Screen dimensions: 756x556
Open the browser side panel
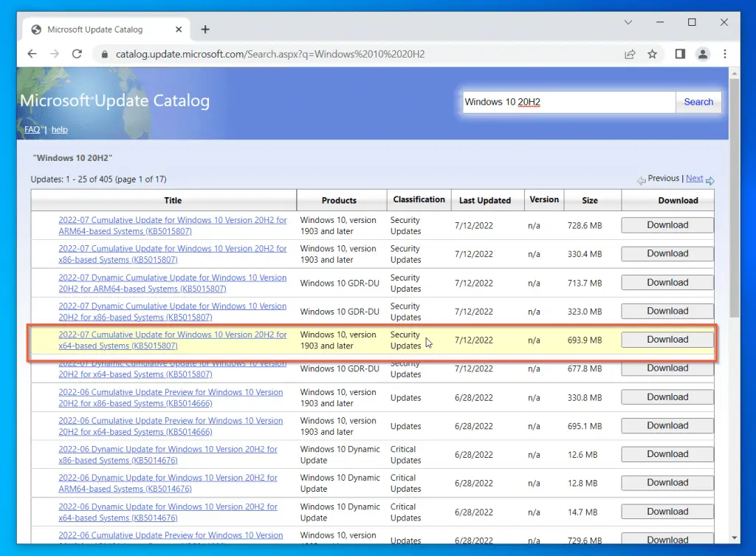[x=680, y=54]
